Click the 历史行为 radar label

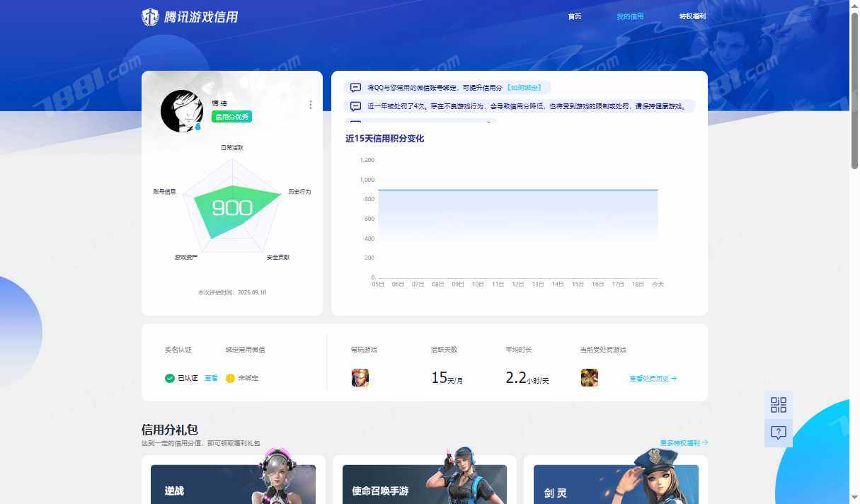[299, 192]
